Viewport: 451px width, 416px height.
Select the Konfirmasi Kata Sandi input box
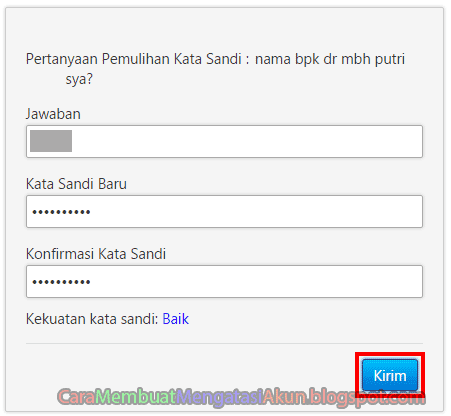(x=224, y=281)
